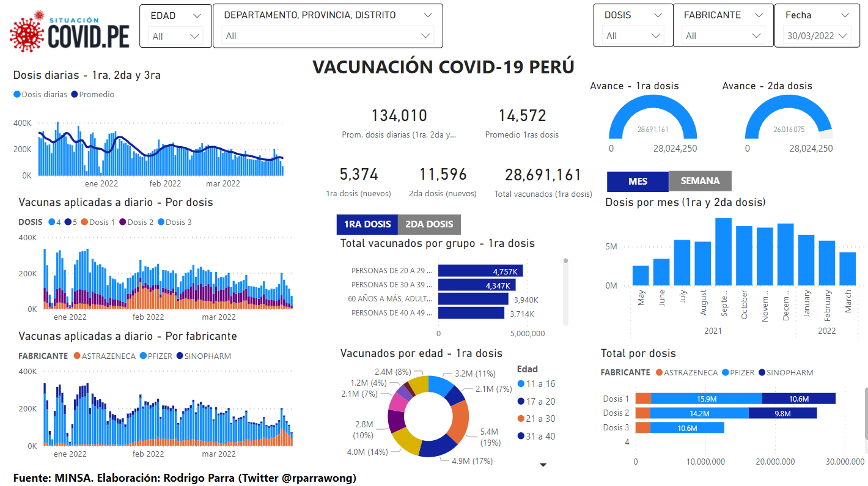Click the Dosis diarias legend marker
Viewport: 868px width, 486px height.
(x=17, y=95)
